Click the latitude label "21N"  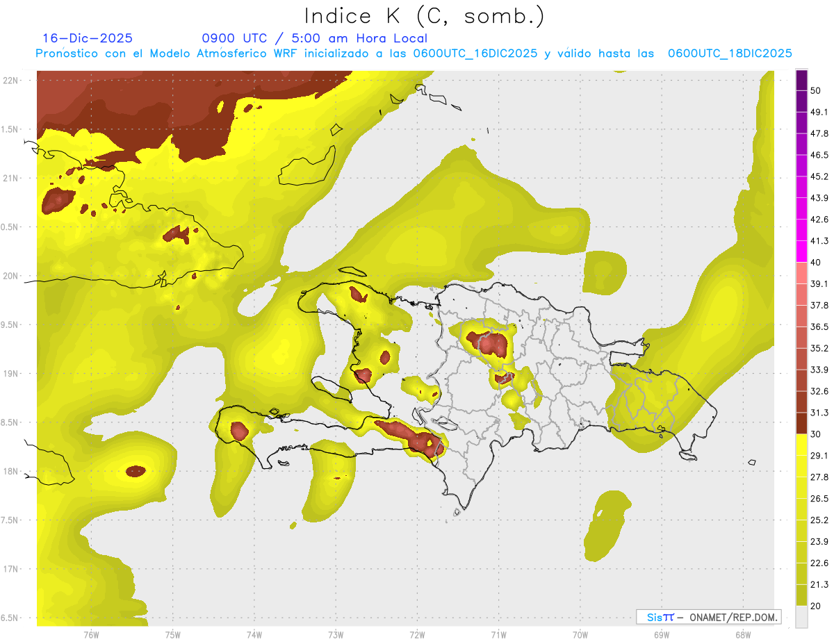point(11,178)
